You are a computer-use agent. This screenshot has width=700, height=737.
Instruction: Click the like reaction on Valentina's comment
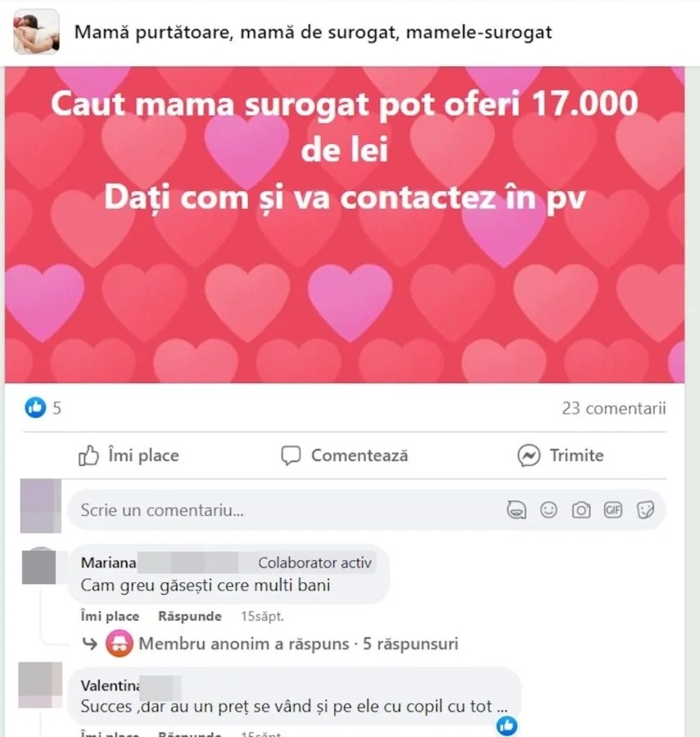pos(507,726)
